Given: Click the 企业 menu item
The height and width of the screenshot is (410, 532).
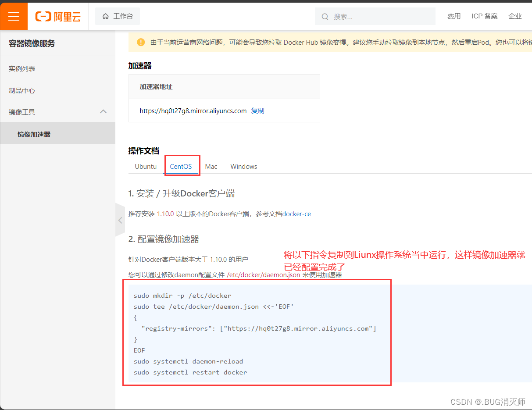Looking at the screenshot, I should click(x=515, y=16).
